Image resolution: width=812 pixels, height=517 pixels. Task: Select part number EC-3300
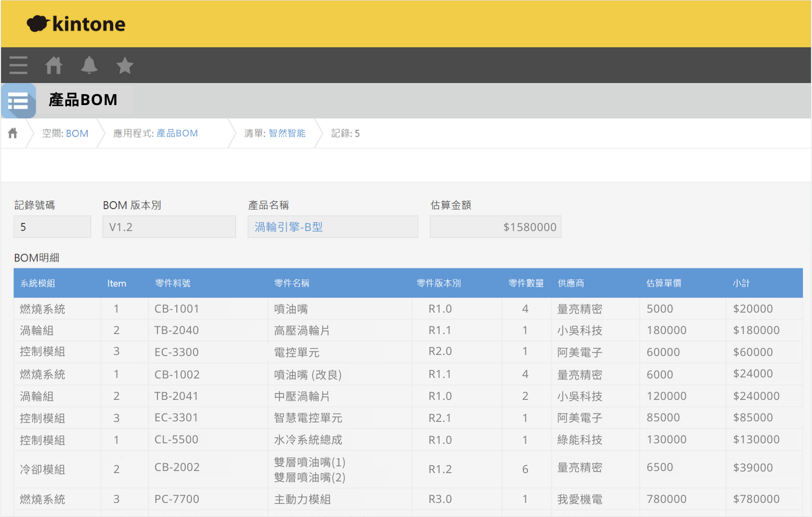pyautogui.click(x=177, y=352)
